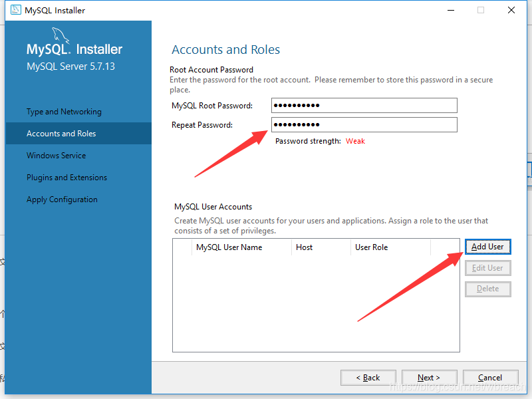This screenshot has height=399, width=532.
Task: Click the Weak password strength text
Action: click(355, 141)
